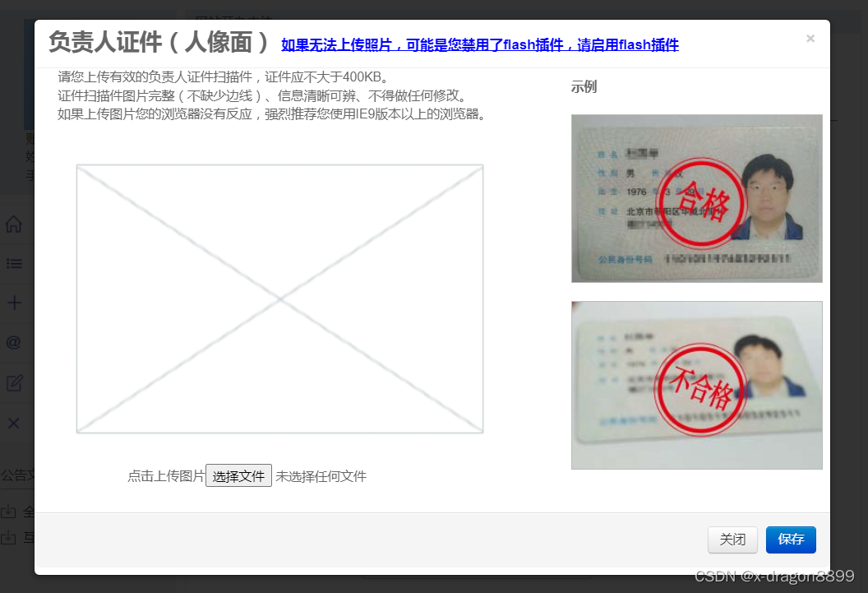Click the X icon in background sidebar
Viewport: 868px width, 593px height.
click(14, 423)
